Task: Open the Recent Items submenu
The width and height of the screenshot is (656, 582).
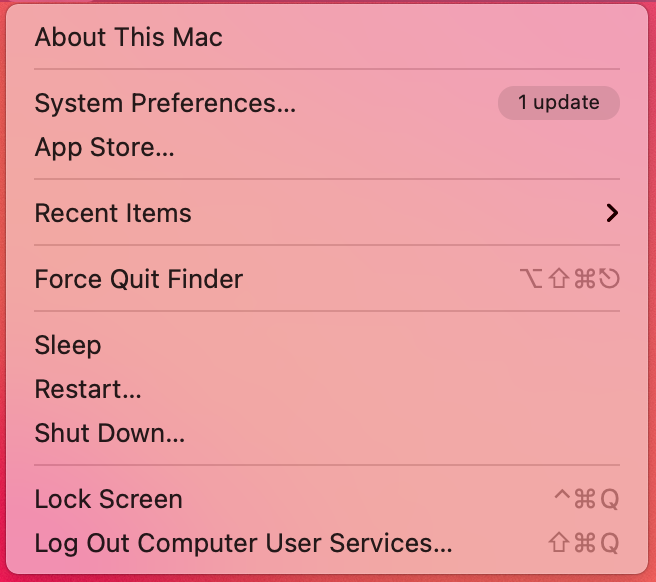Action: click(113, 213)
